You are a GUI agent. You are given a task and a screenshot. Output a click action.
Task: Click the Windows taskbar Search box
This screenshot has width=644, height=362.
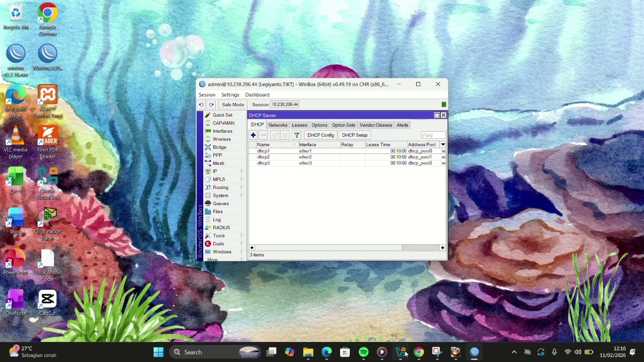coord(215,352)
